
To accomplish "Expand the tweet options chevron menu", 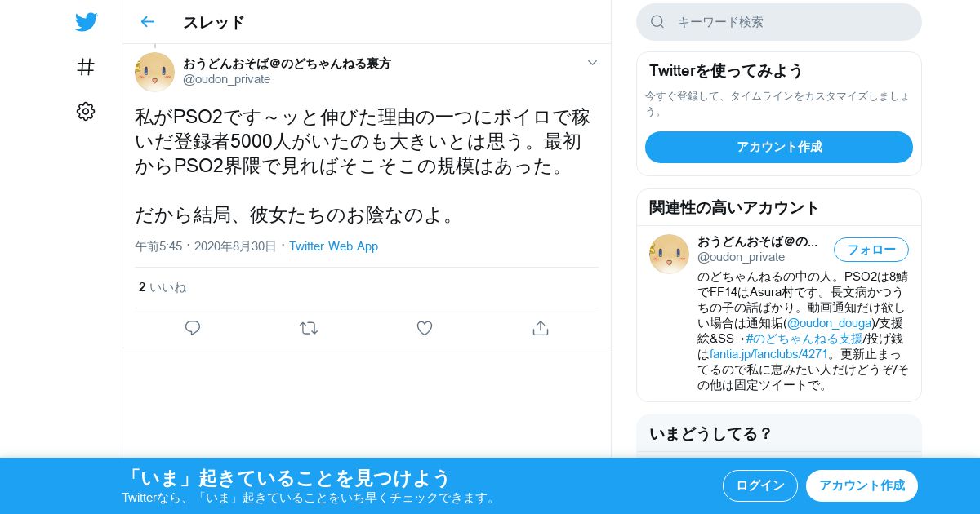I will pos(592,63).
